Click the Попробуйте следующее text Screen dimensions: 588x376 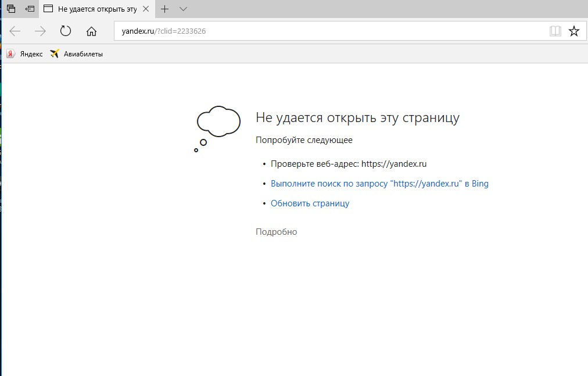[304, 140]
